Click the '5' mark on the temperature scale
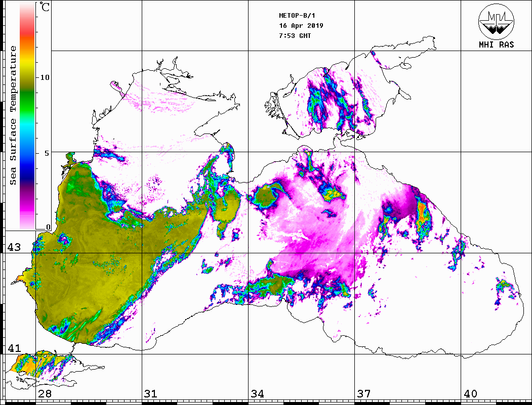The height and width of the screenshot is (405, 532). point(47,153)
